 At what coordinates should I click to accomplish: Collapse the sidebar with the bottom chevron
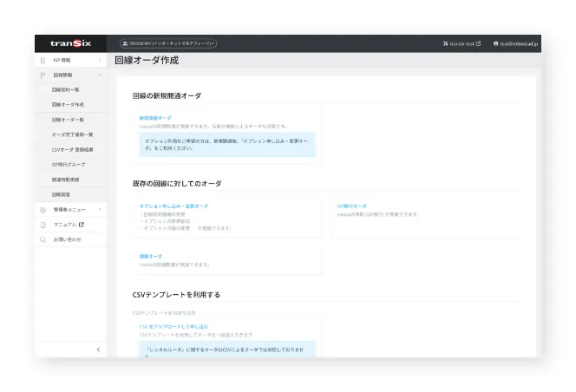(98, 350)
